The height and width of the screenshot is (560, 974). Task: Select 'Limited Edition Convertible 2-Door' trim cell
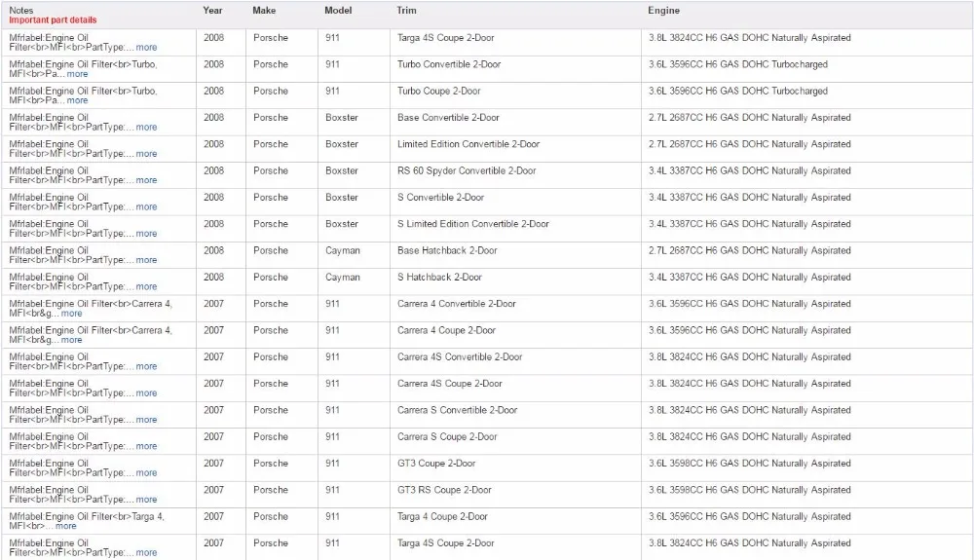[x=468, y=145]
